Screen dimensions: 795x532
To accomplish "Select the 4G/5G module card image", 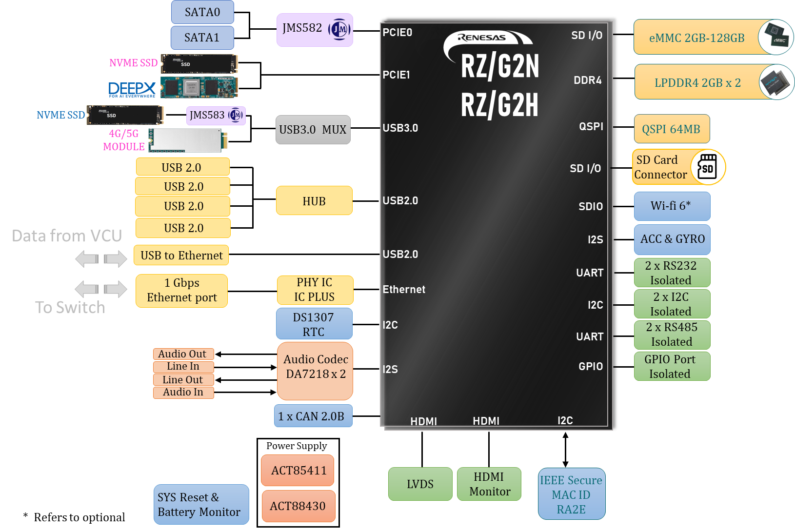I will tap(188, 141).
